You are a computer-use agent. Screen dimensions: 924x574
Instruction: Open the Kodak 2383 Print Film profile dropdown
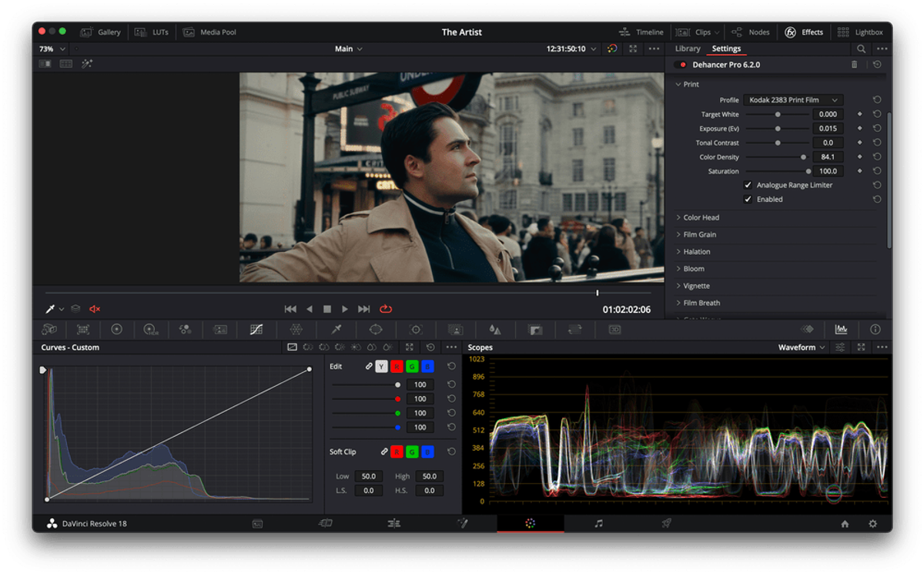pos(793,99)
